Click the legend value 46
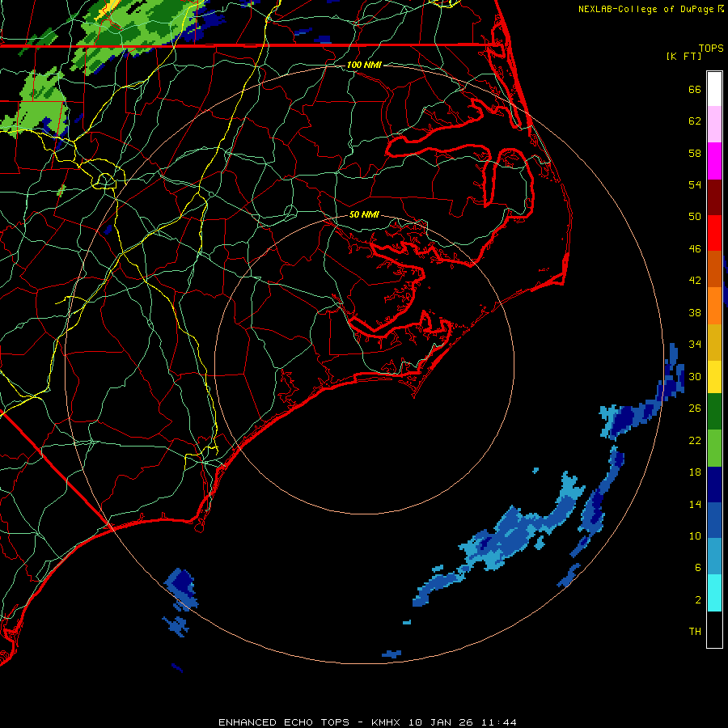Viewport: 728px width, 728px height. point(695,249)
